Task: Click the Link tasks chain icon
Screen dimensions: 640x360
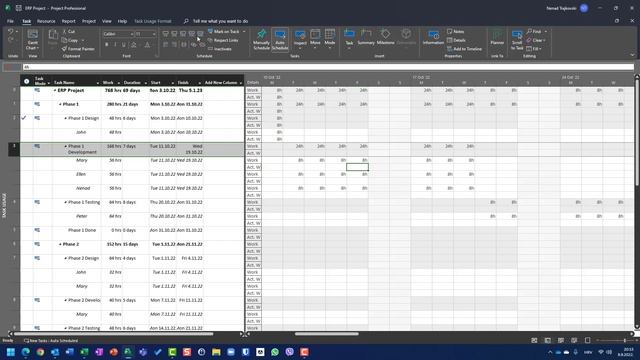Action: click(193, 44)
